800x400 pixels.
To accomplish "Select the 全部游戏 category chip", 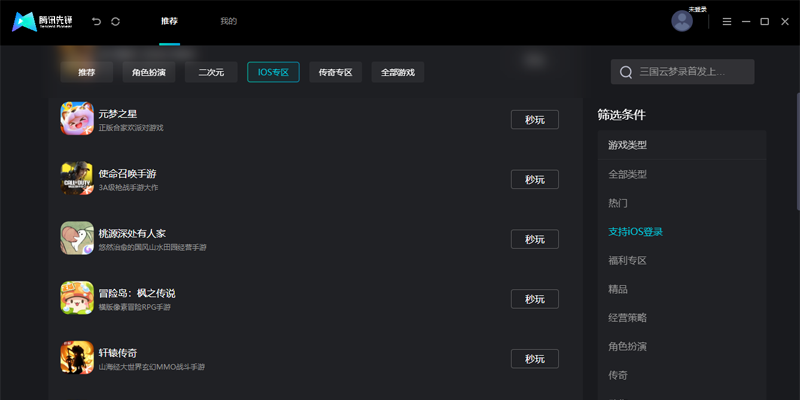I will pos(398,72).
